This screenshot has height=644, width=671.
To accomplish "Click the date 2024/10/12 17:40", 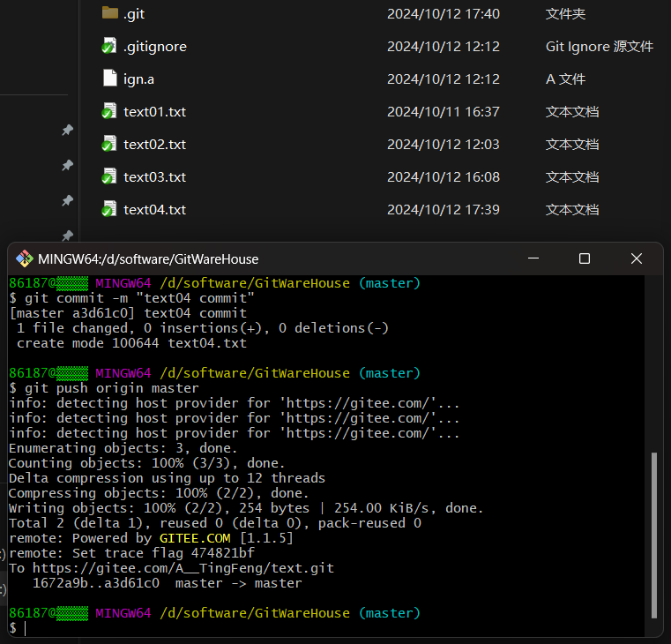I will (444, 14).
